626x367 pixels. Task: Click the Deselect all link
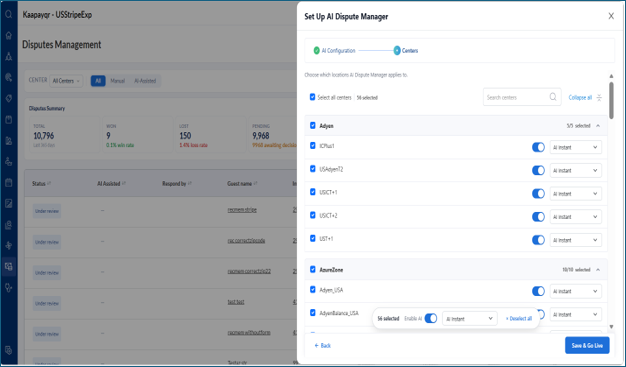(519, 319)
